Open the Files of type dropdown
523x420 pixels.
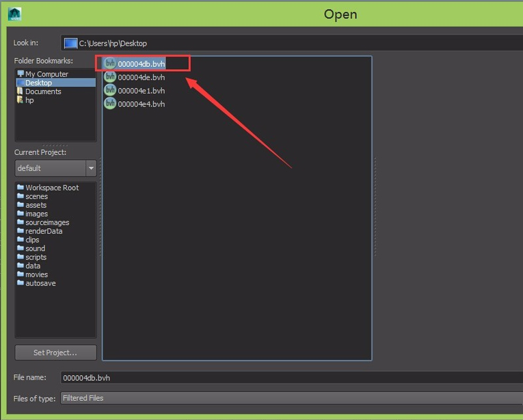click(291, 398)
